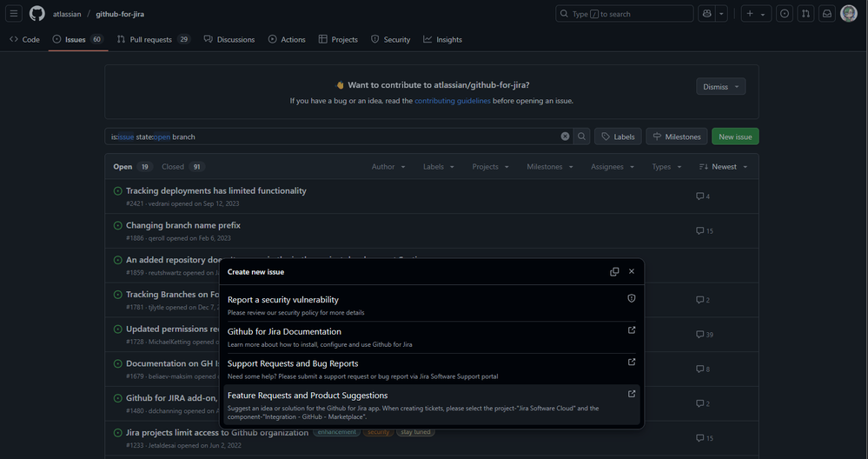This screenshot has width=868, height=459.
Task: Run the issue search magnifier button
Action: [582, 136]
